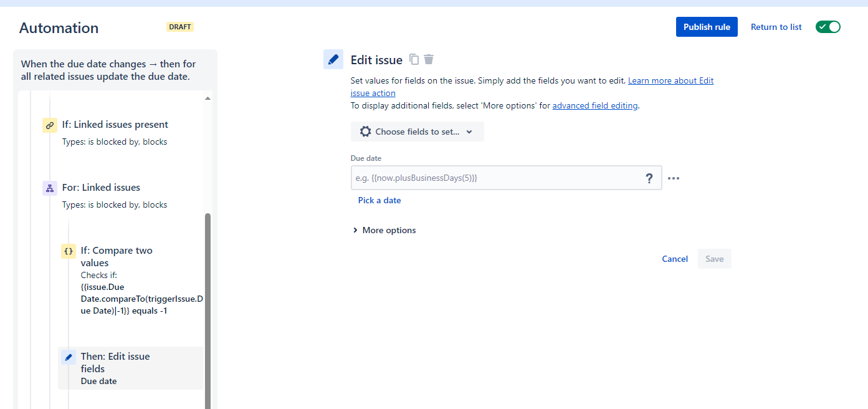Select the {} icon on 'If: Compare two values'
Image resolution: width=868 pixels, height=409 pixels.
(68, 251)
